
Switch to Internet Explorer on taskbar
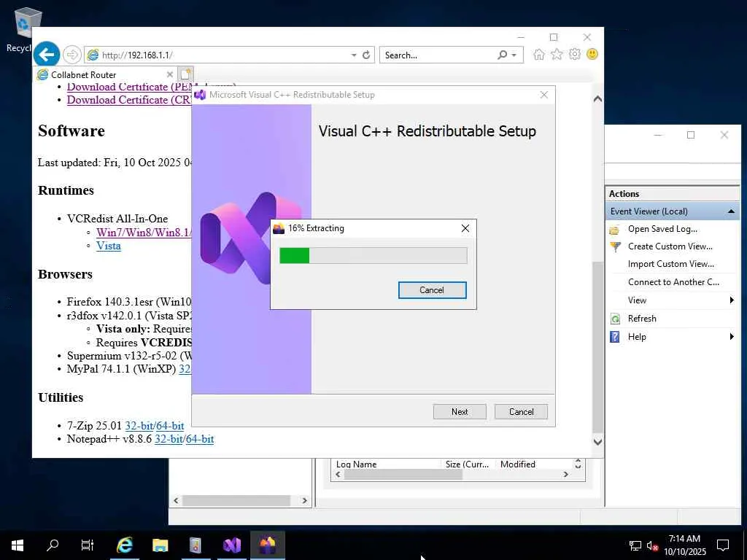(124, 545)
